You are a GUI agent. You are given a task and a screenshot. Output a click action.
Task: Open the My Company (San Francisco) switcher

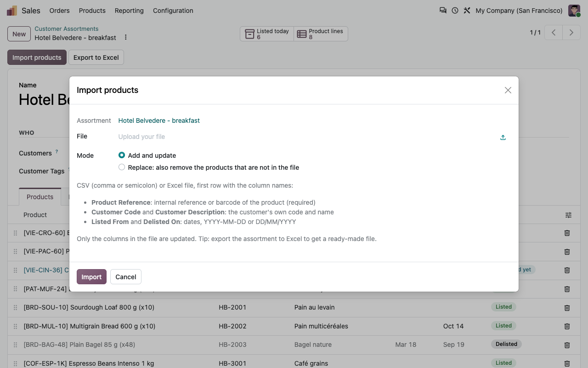pos(519,11)
